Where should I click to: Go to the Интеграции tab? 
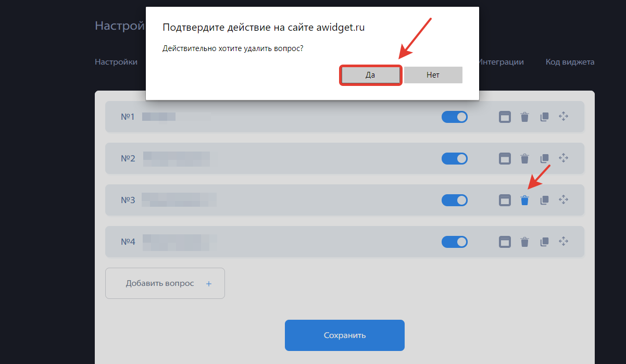[501, 62]
